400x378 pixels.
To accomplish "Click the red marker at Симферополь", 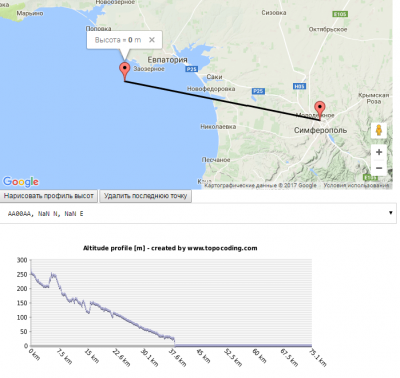I will coord(320,111).
